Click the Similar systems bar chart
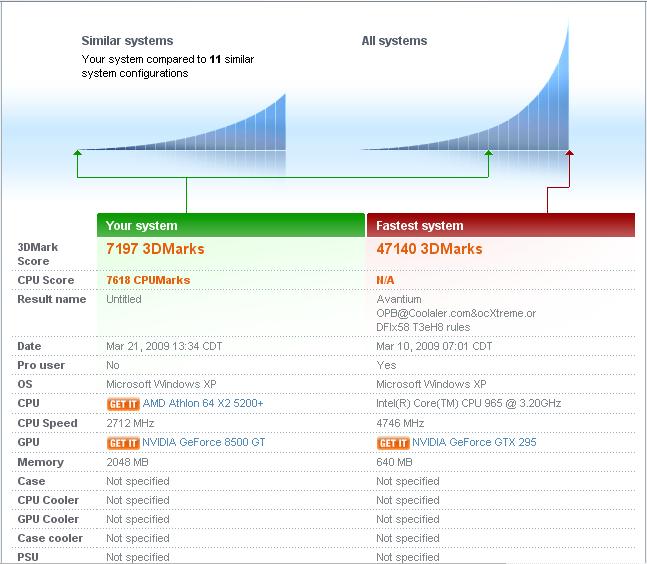The height and width of the screenshot is (564, 647). pyautogui.click(x=182, y=124)
